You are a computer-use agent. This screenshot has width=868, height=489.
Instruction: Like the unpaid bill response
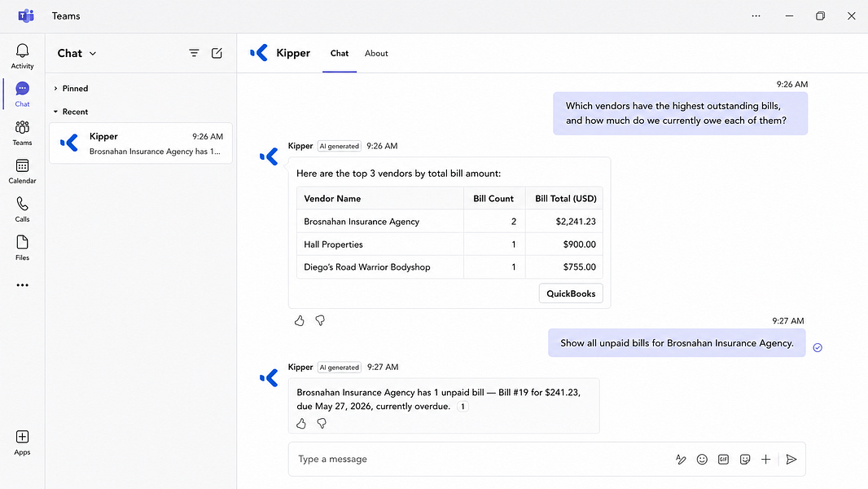click(301, 424)
